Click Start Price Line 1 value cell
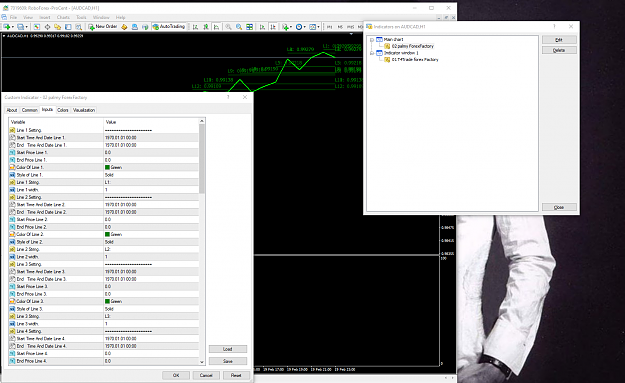625x383 pixels. click(x=151, y=152)
